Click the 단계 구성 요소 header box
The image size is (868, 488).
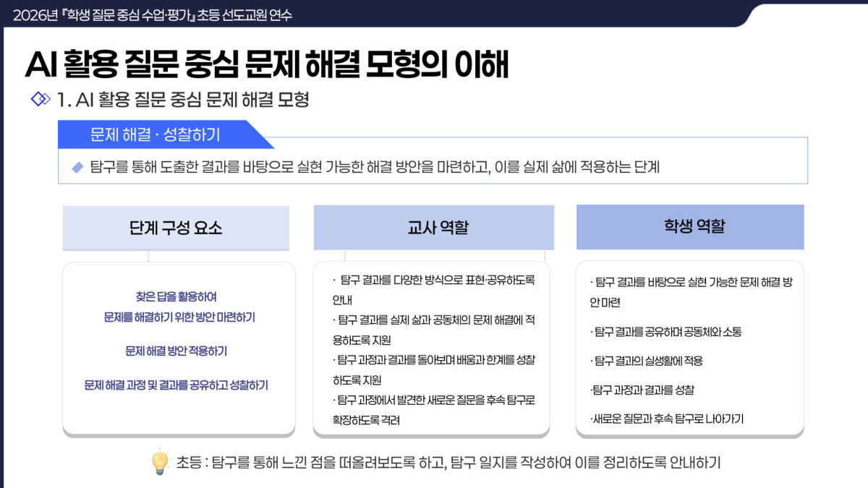click(176, 228)
